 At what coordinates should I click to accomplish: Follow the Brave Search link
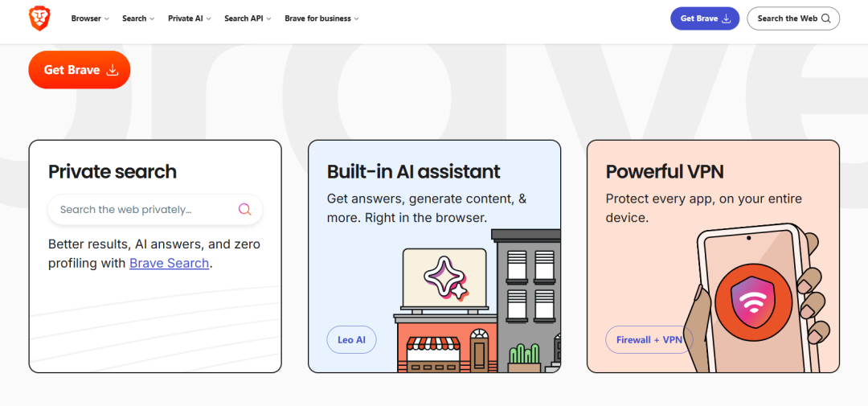coord(169,263)
